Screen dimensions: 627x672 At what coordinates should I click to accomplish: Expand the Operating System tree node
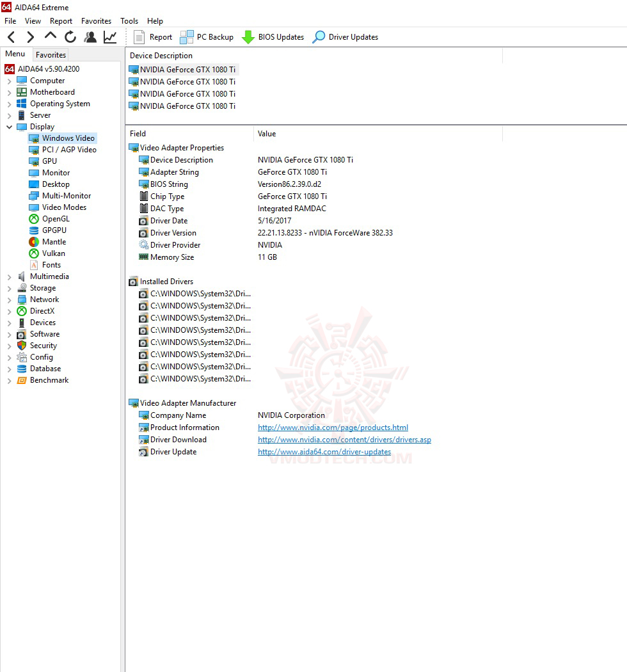pos(9,104)
